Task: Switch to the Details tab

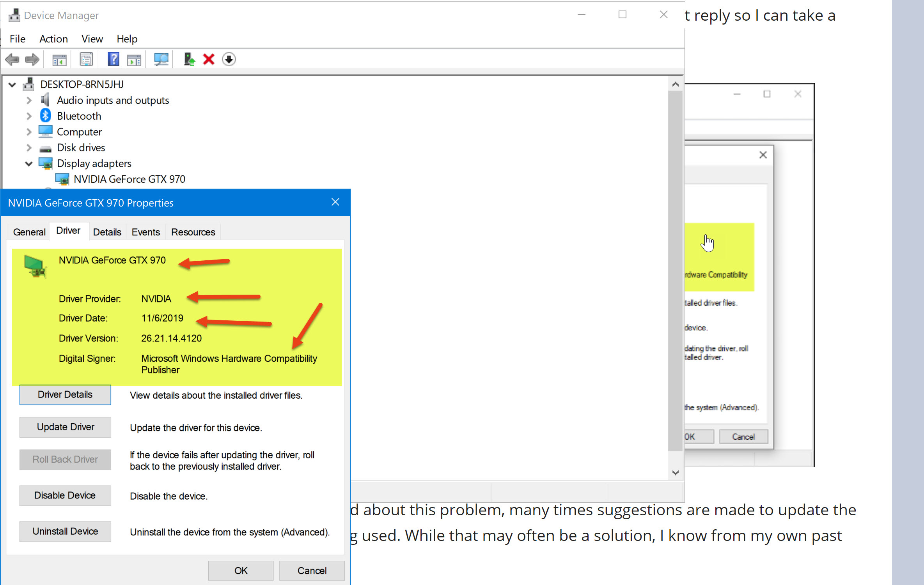Action: (107, 232)
